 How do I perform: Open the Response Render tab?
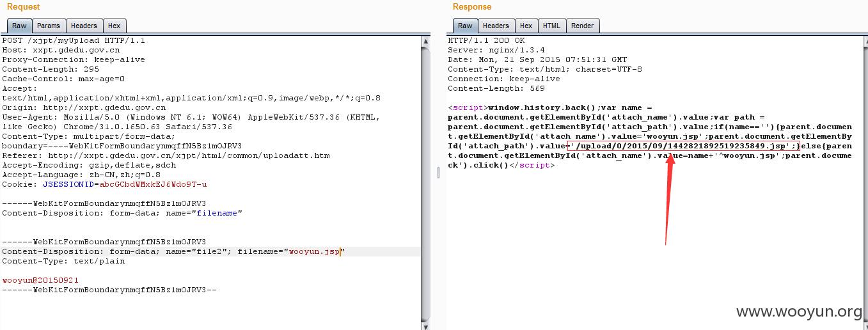582,26
